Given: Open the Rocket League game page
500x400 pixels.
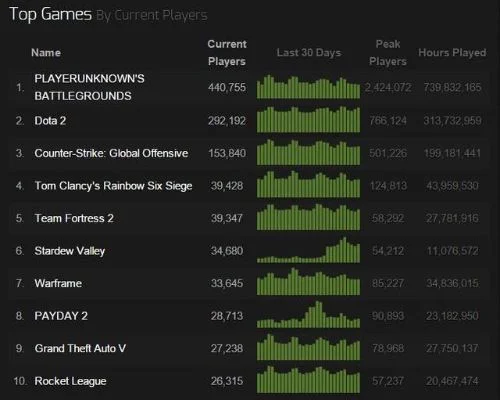Looking at the screenshot, I should coord(70,381).
